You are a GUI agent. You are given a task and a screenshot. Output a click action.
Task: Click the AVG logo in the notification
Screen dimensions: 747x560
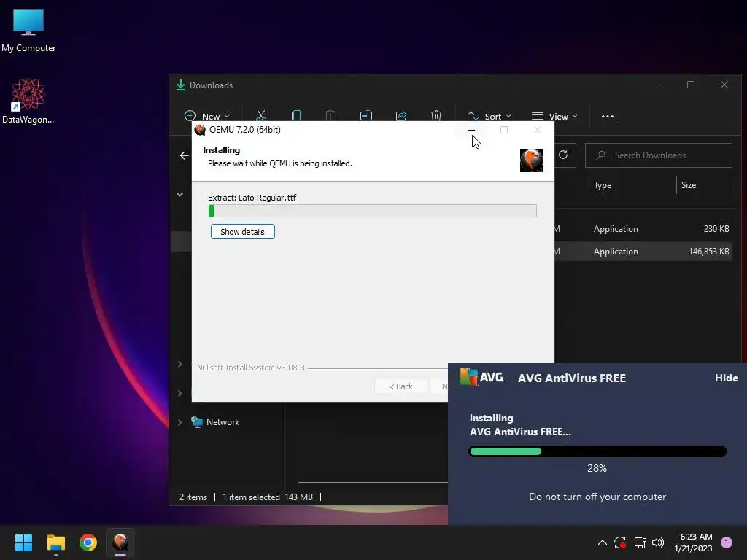click(481, 377)
